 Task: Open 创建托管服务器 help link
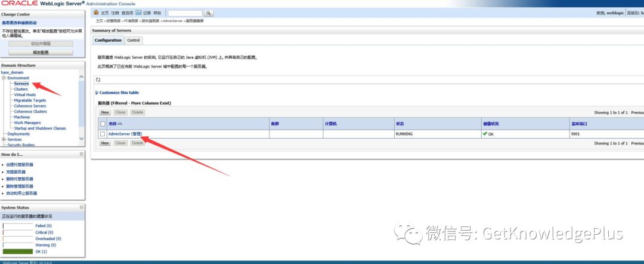[x=20, y=164]
